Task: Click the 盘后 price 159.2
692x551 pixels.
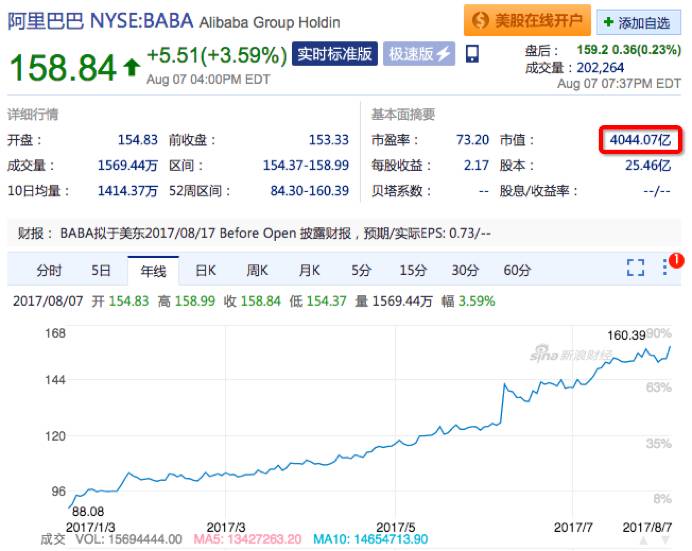Action: coord(593,49)
